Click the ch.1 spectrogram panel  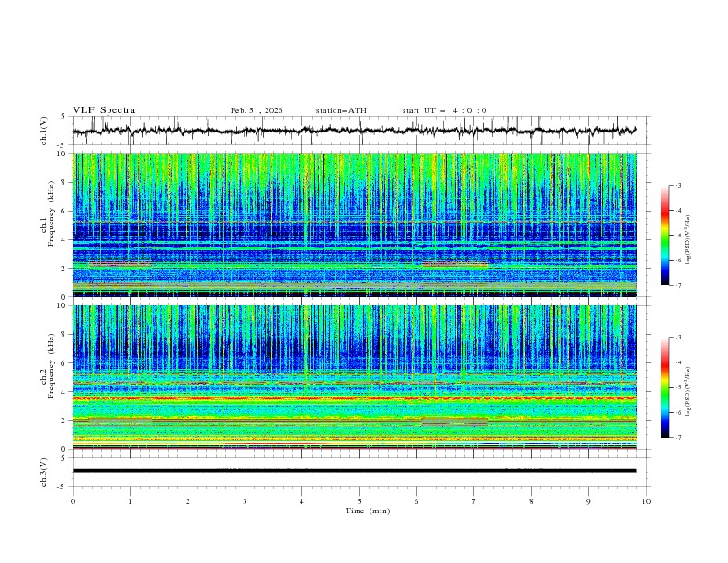(355, 224)
